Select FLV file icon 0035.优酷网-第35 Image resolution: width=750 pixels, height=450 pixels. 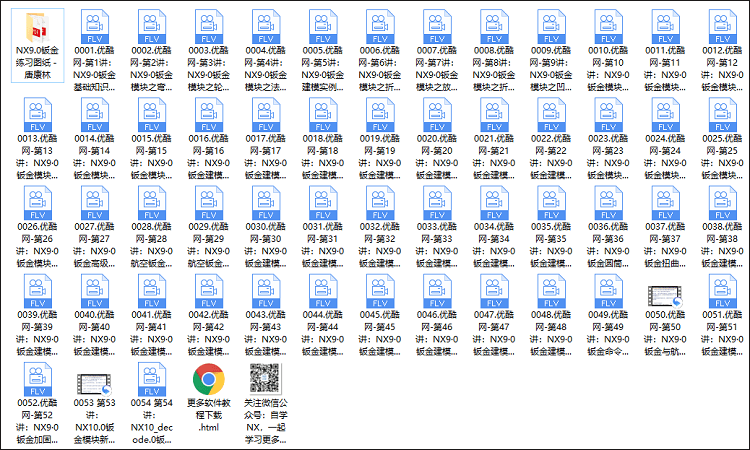point(551,203)
